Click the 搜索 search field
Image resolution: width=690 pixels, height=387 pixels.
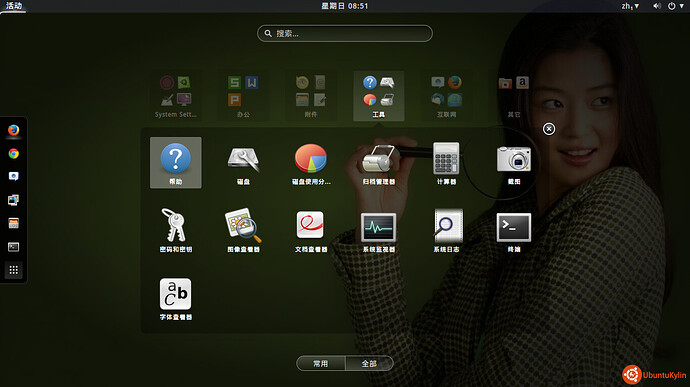pyautogui.click(x=345, y=33)
